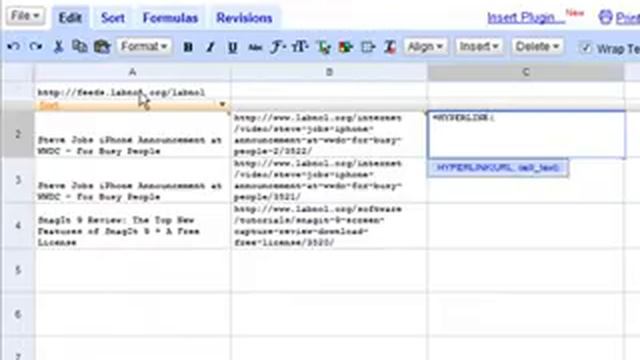This screenshot has height=360, width=640.
Task: Open the font size picker
Action: [x=300, y=47]
